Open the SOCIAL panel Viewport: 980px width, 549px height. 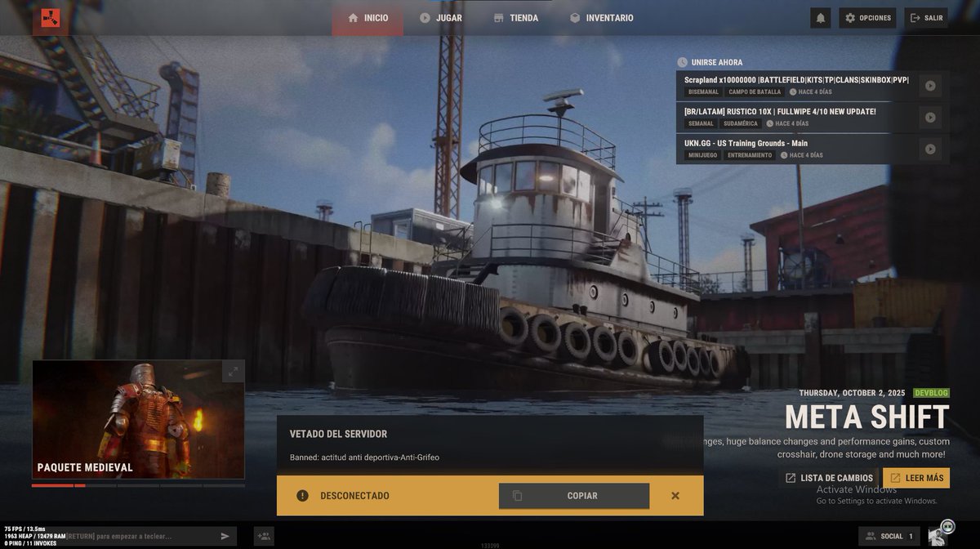[x=889, y=536]
